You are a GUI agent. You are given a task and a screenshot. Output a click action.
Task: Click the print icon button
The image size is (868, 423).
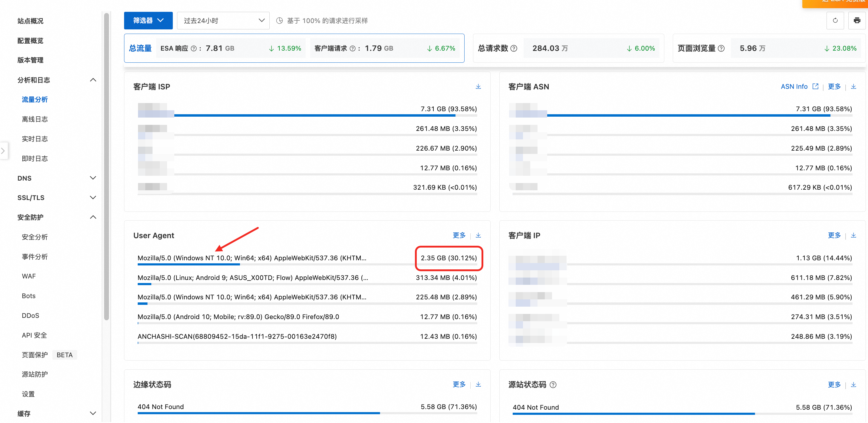856,21
